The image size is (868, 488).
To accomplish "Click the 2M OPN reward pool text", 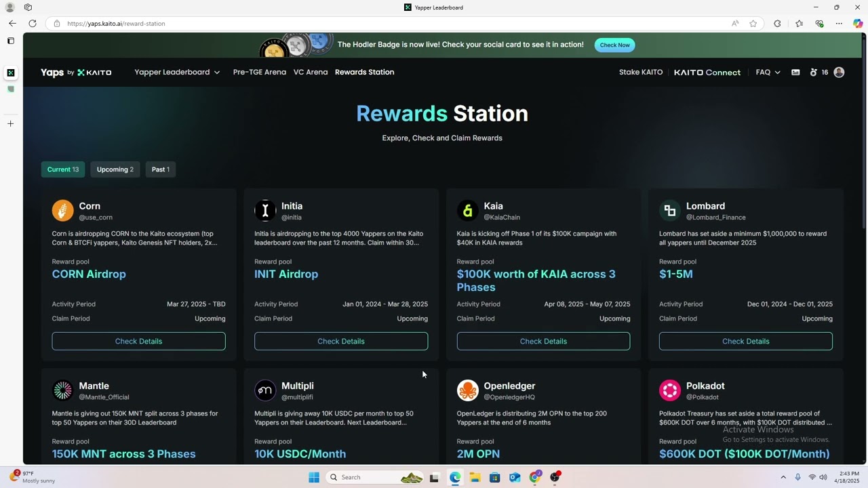I will point(478,453).
